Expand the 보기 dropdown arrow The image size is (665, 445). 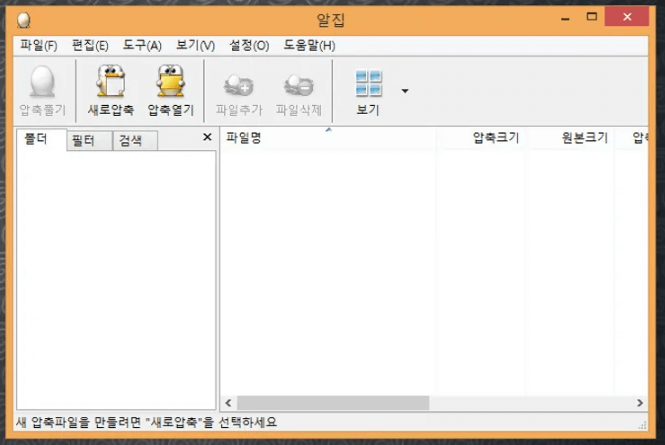point(405,91)
